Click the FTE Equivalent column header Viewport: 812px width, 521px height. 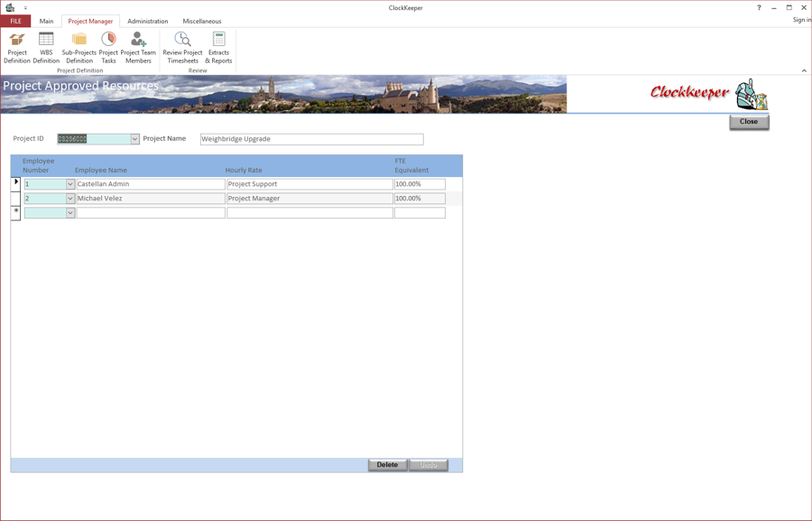[x=411, y=165]
